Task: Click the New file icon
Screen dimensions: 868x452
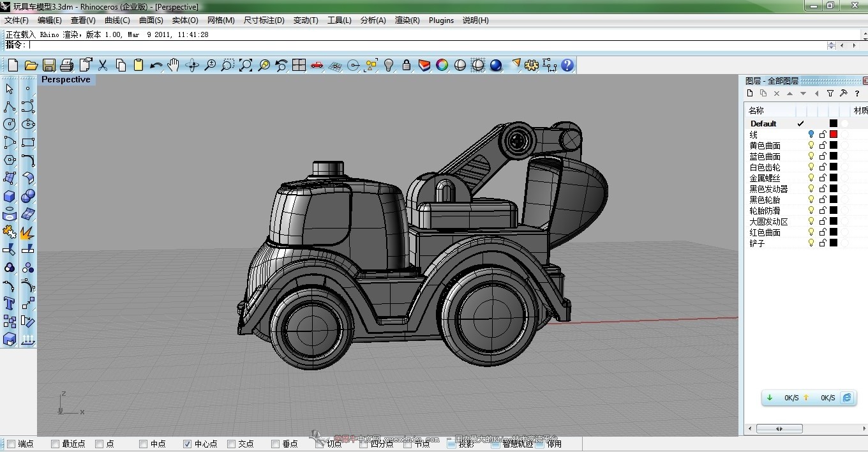Action: pyautogui.click(x=13, y=65)
